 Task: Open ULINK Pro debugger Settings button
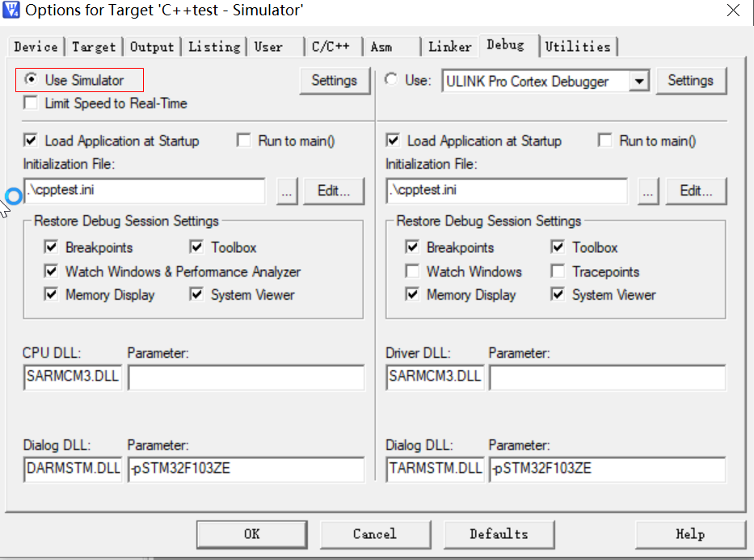coord(690,80)
